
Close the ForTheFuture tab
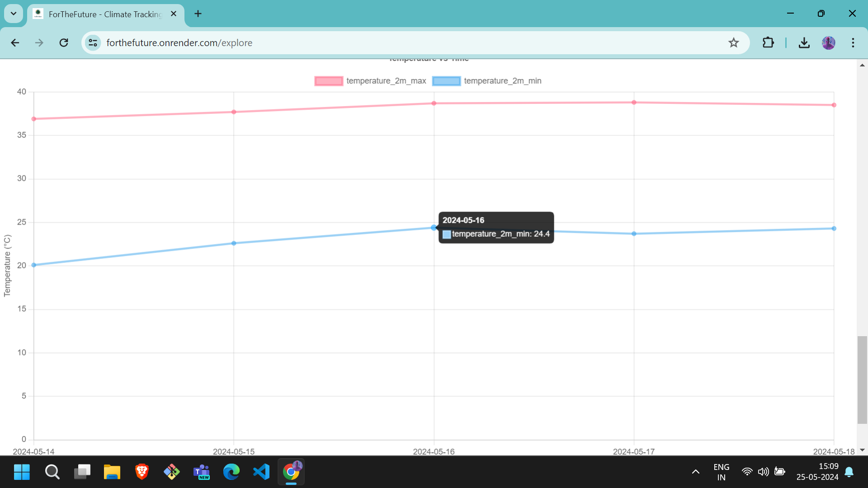coord(174,14)
